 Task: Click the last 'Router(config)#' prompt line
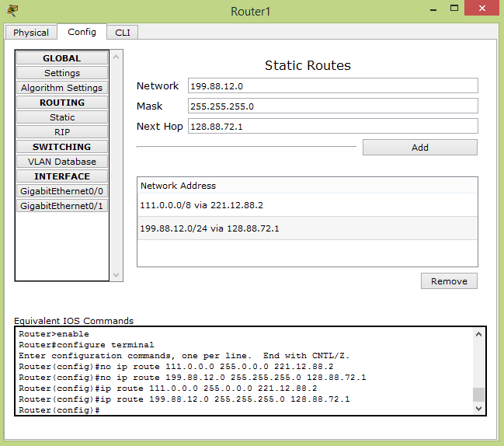coord(59,410)
